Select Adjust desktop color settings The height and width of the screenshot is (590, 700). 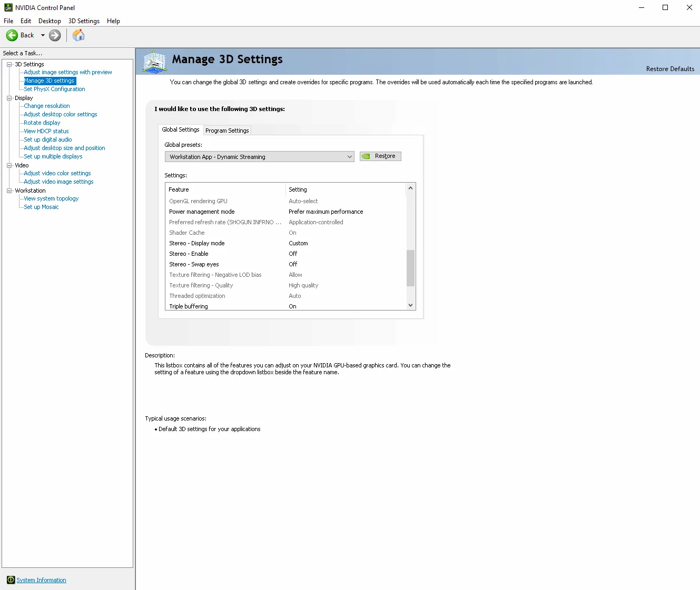pyautogui.click(x=61, y=114)
